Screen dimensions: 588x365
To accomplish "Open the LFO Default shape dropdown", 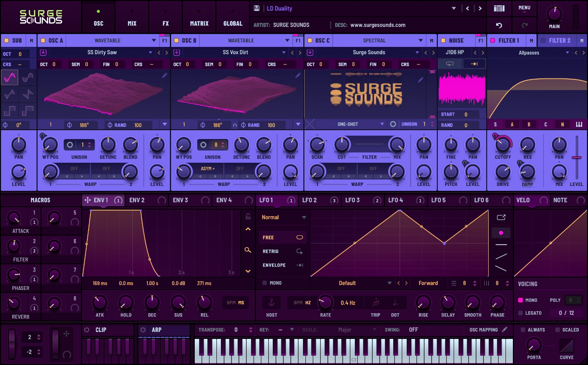I will [389, 283].
